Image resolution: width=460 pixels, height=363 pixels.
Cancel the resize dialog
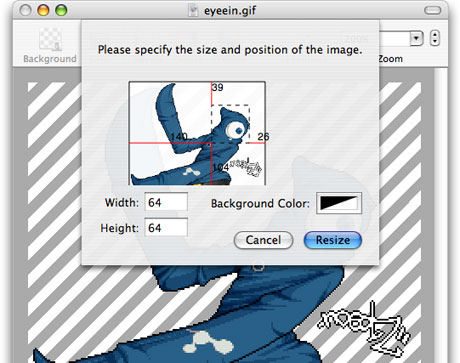(263, 240)
